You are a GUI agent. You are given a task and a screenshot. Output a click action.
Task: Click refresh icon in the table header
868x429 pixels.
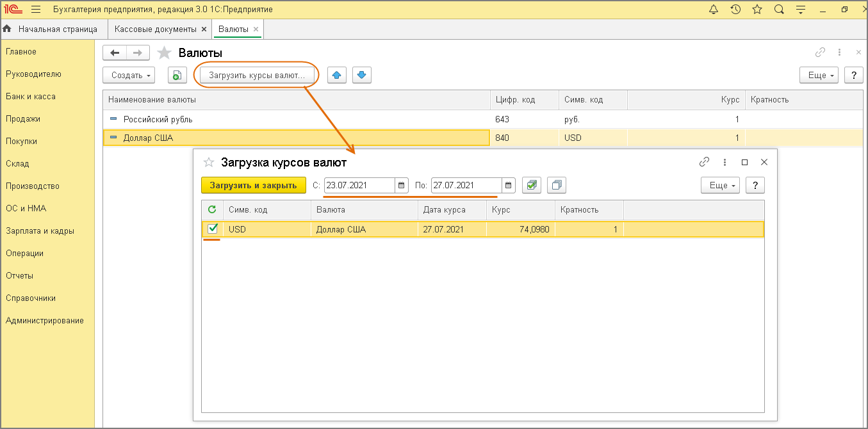[212, 209]
